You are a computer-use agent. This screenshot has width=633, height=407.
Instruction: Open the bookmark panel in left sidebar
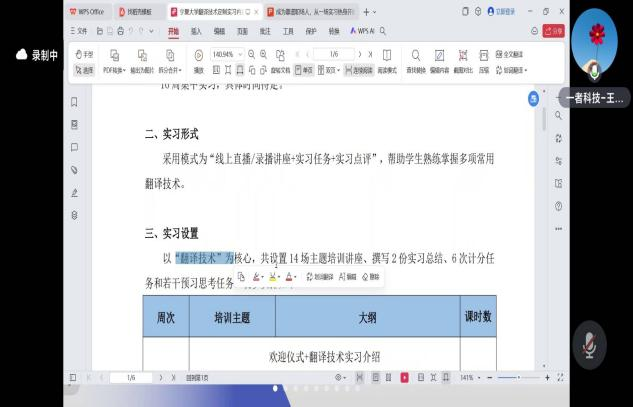click(74, 102)
